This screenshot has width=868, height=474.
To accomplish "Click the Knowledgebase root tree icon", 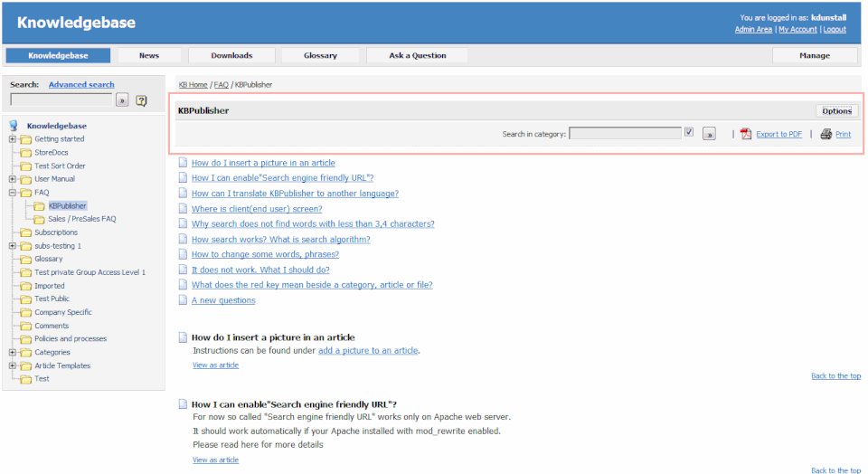I will [14, 126].
